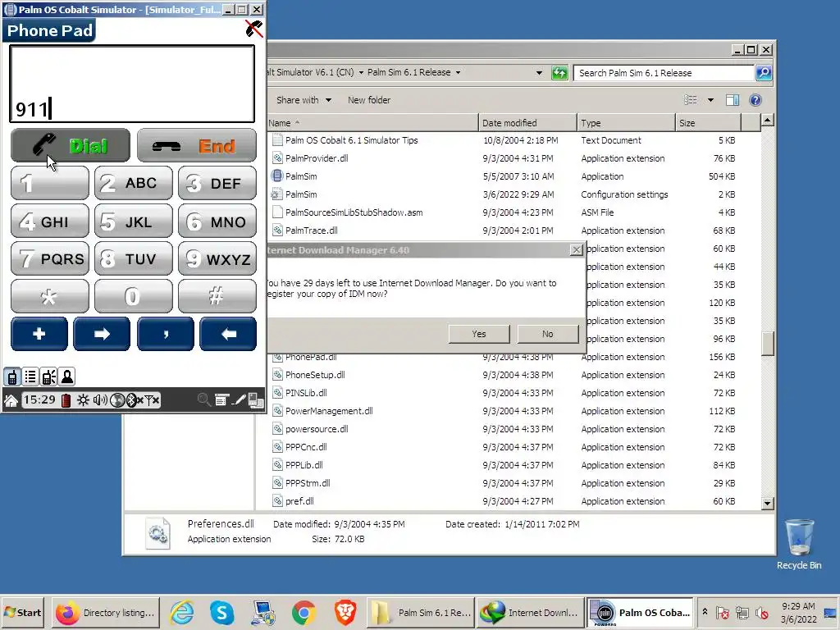This screenshot has height=630, width=840.
Task: Open the Share with dropdown in Explorer
Action: click(x=304, y=100)
